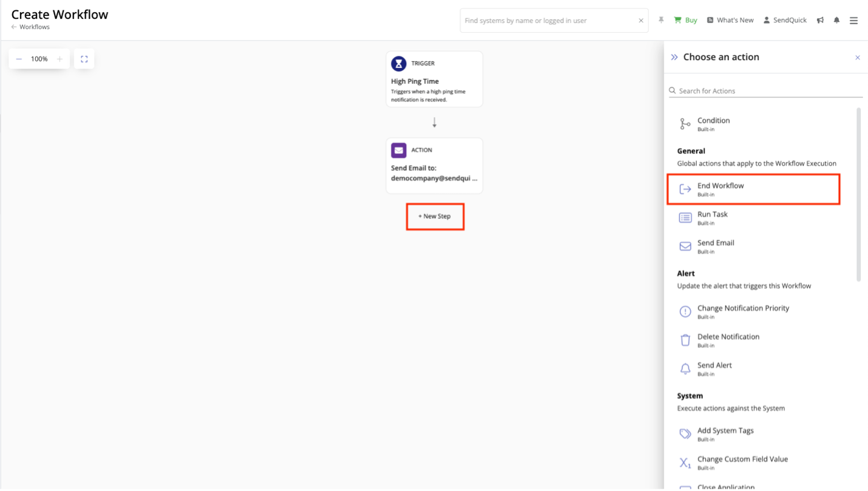Toggle fullscreen canvas view icon
Image resolution: width=868 pixels, height=491 pixels.
(84, 59)
